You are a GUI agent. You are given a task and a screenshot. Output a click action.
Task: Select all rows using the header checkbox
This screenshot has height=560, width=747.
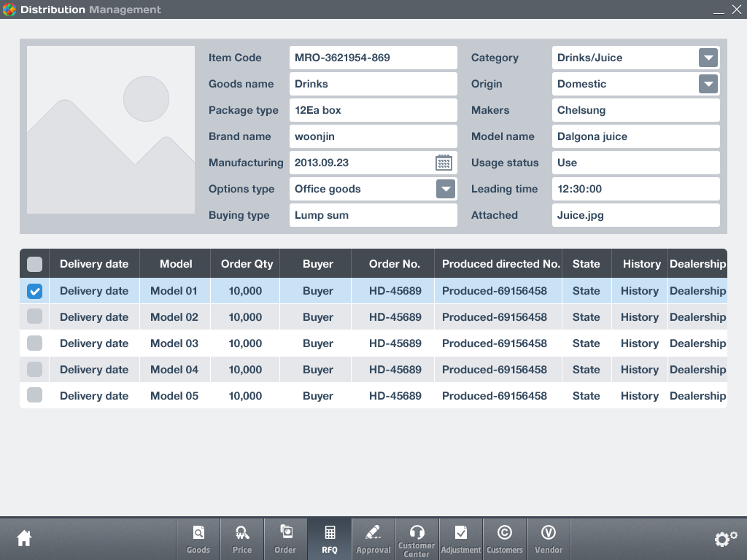[x=34, y=263]
